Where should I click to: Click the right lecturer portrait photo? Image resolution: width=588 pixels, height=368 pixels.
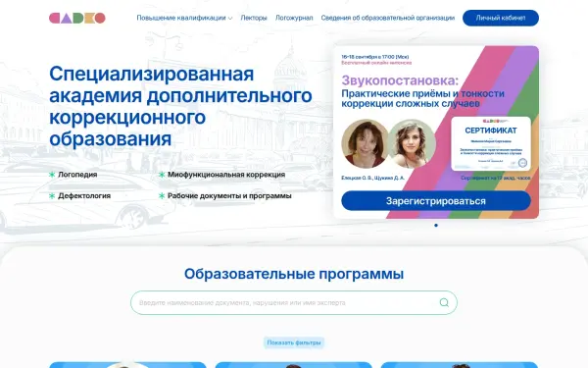[412, 143]
